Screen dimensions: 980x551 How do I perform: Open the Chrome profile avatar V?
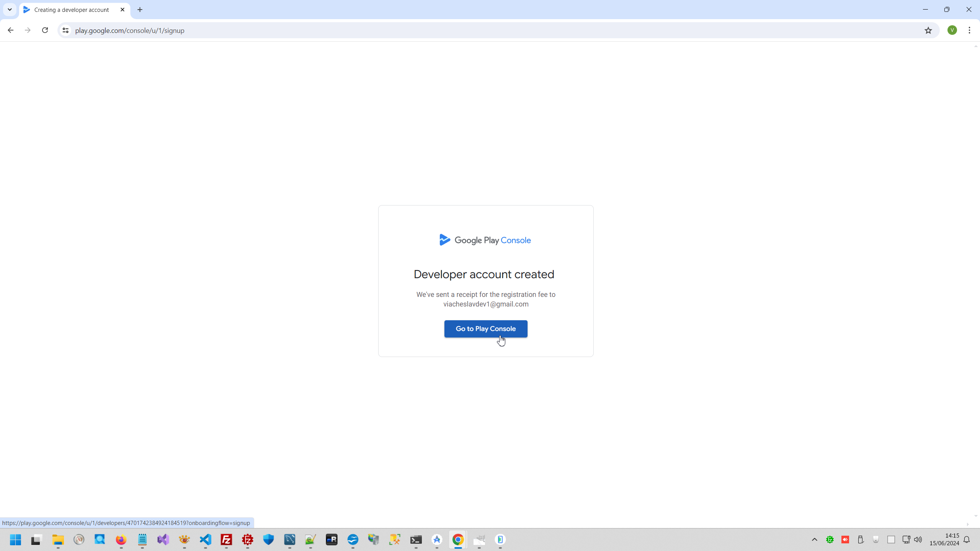click(952, 30)
